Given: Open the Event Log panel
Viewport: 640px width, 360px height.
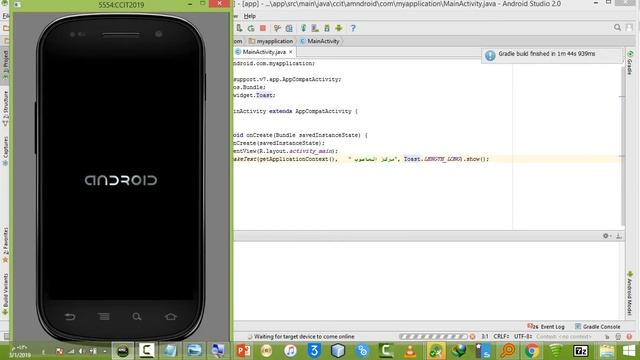Looking at the screenshot, I should click(x=546, y=327).
